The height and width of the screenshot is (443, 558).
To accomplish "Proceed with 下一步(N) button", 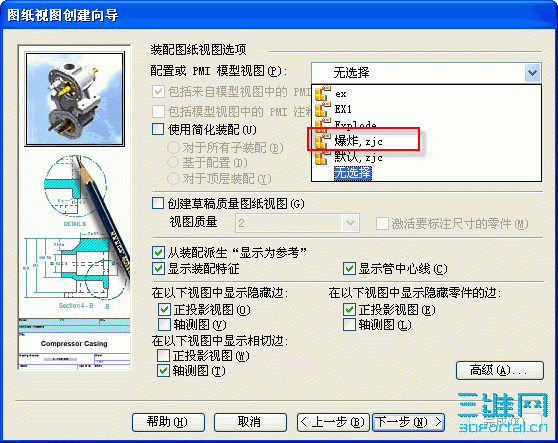I will (409, 422).
